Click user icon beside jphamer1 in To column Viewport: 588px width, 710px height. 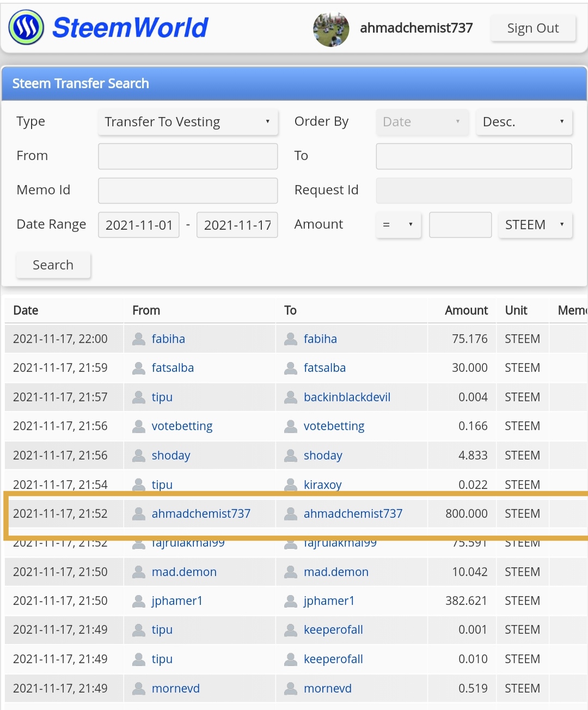click(291, 601)
